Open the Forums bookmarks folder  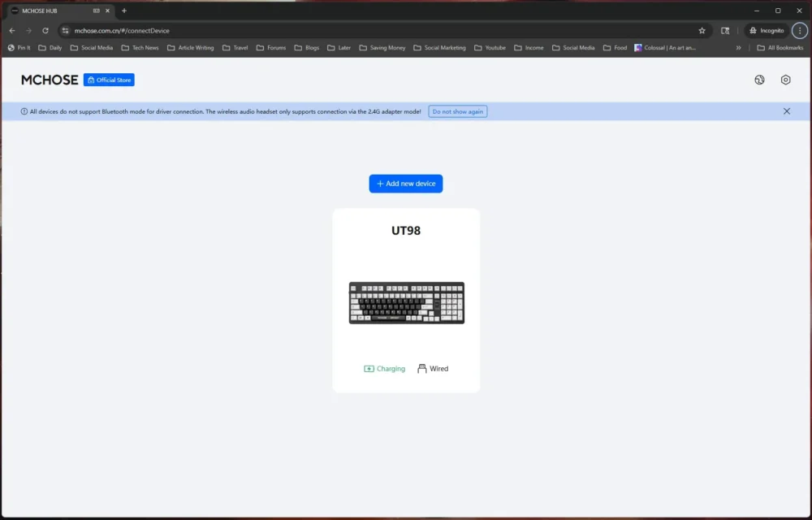(271, 48)
